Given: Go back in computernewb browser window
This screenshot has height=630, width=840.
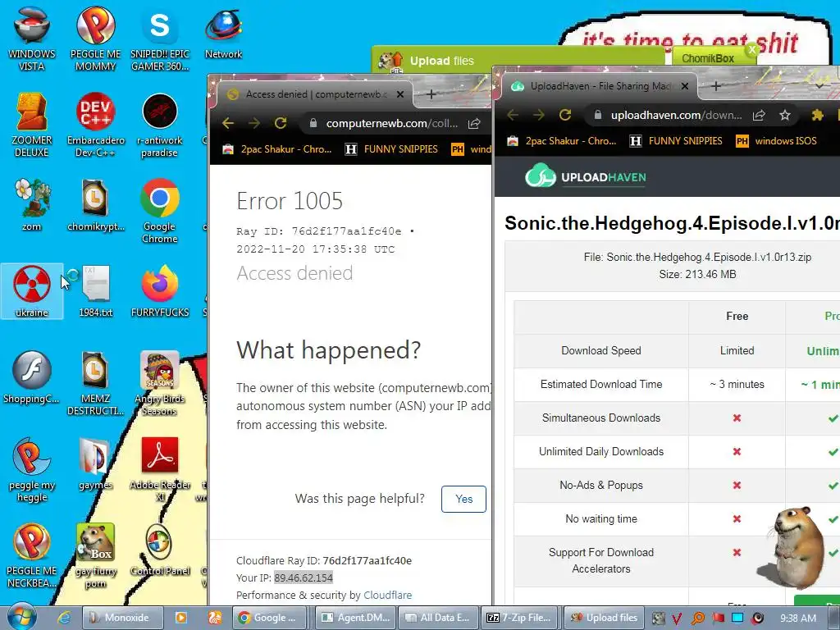Looking at the screenshot, I should click(x=228, y=123).
